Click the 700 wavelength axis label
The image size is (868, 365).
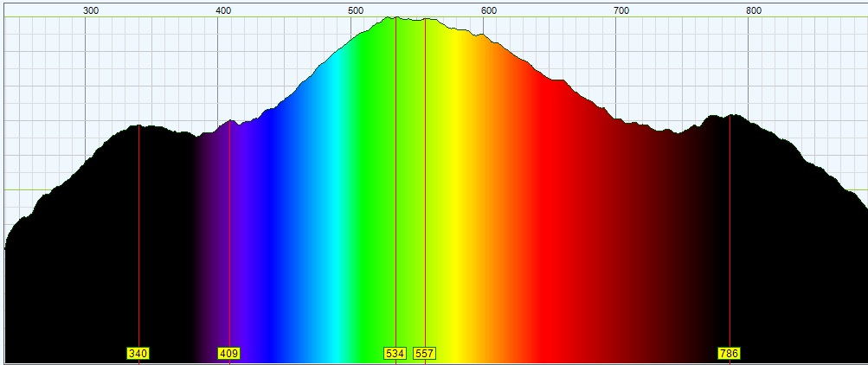(x=621, y=10)
